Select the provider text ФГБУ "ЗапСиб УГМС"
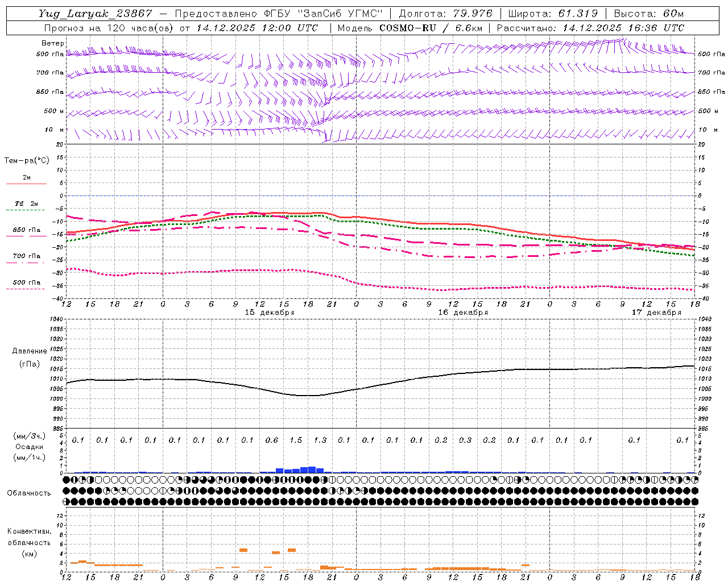Image resolution: width=728 pixels, height=582 pixels. tap(324, 14)
